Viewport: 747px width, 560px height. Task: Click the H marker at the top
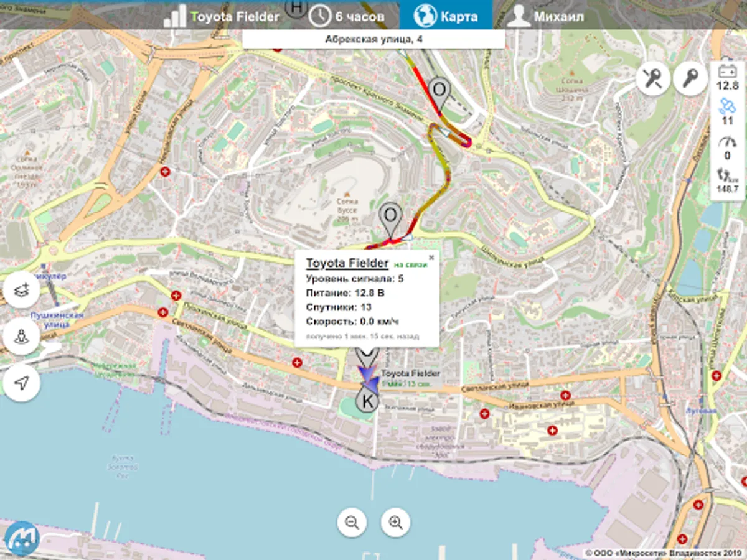pos(296,7)
